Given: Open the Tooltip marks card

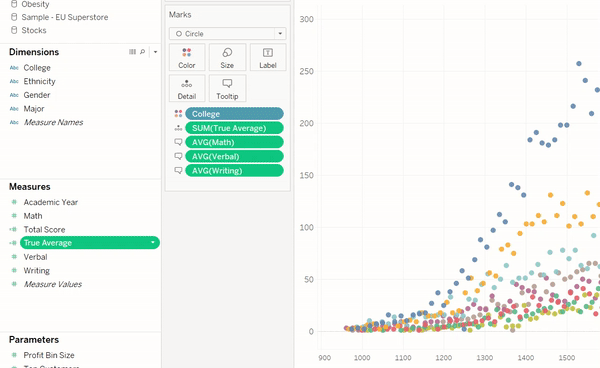Looking at the screenshot, I should [227, 88].
